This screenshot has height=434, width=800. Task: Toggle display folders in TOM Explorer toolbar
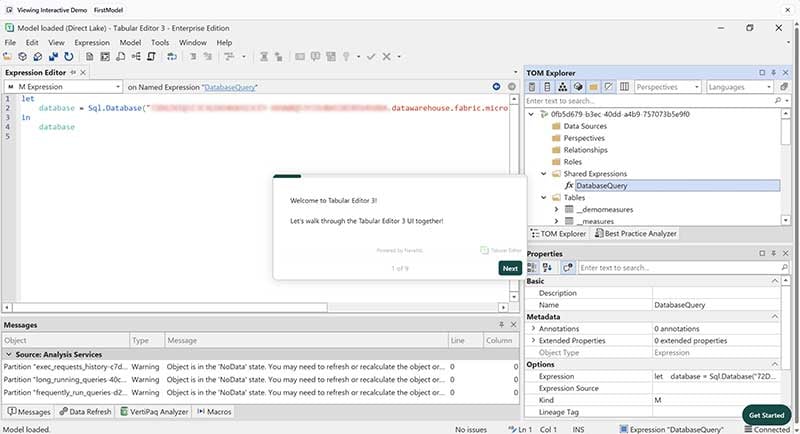click(591, 87)
